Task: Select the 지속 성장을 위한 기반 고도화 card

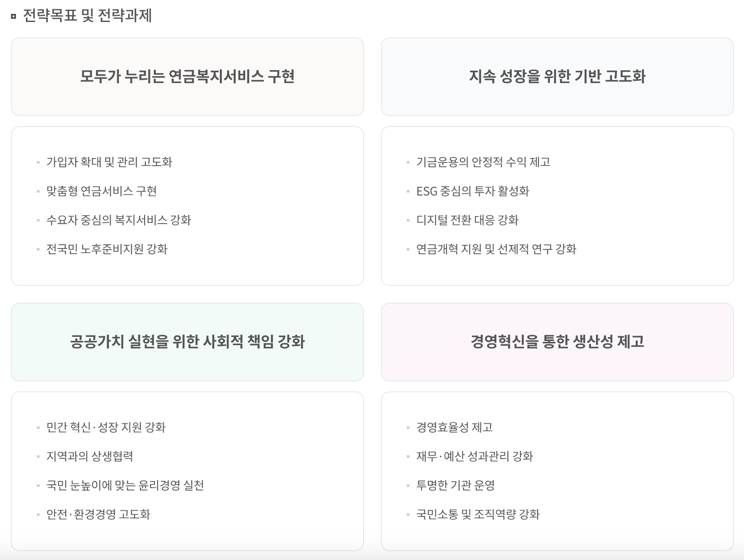Action: tap(557, 77)
